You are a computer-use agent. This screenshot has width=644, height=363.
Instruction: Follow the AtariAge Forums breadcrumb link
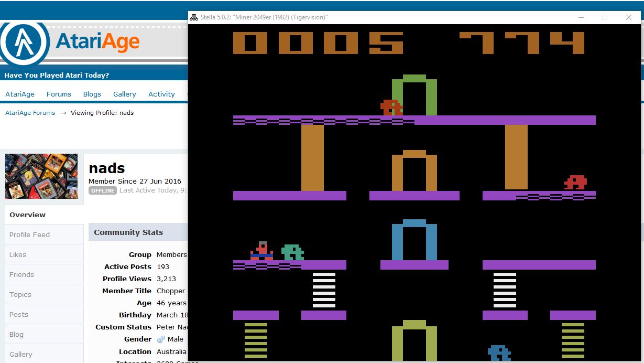pos(30,113)
